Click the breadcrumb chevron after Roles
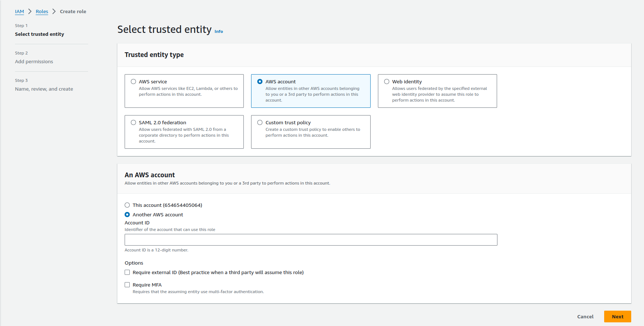The height and width of the screenshot is (326, 644). coord(54,11)
